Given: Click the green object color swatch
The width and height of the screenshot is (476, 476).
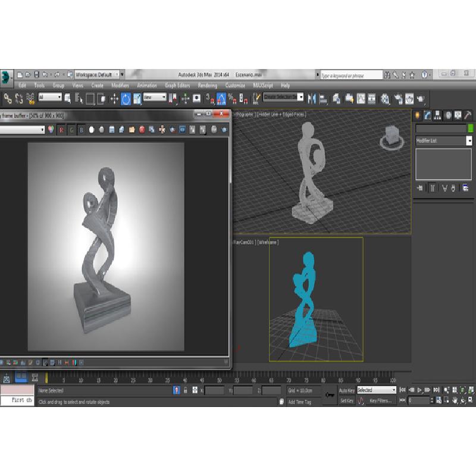Looking at the screenshot, I should tap(471, 129).
